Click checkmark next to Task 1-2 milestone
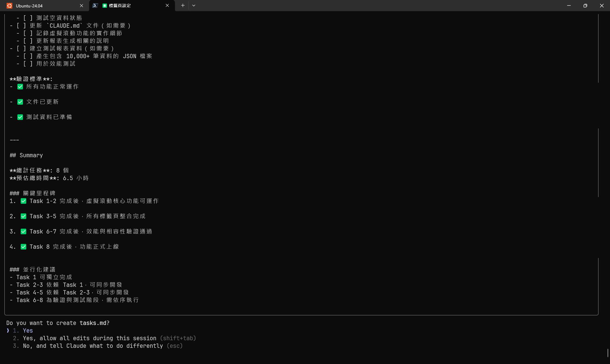 coord(23,201)
